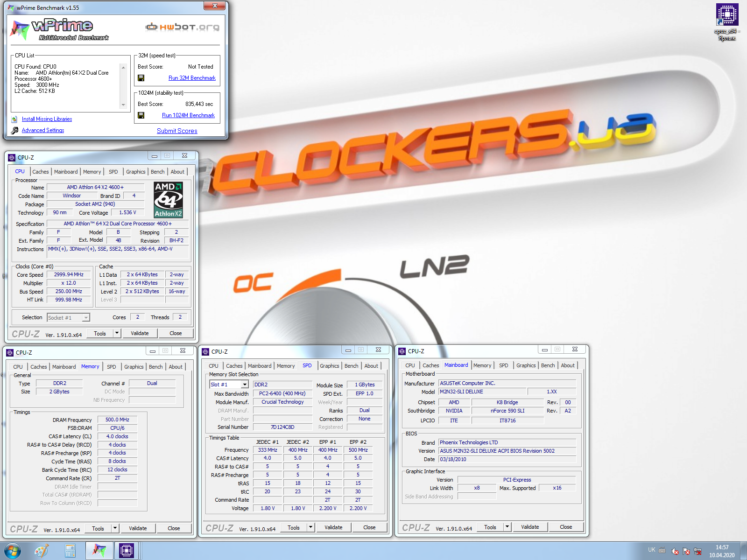This screenshot has height=560, width=747.
Task: Click the network tray icon
Action: point(698,551)
